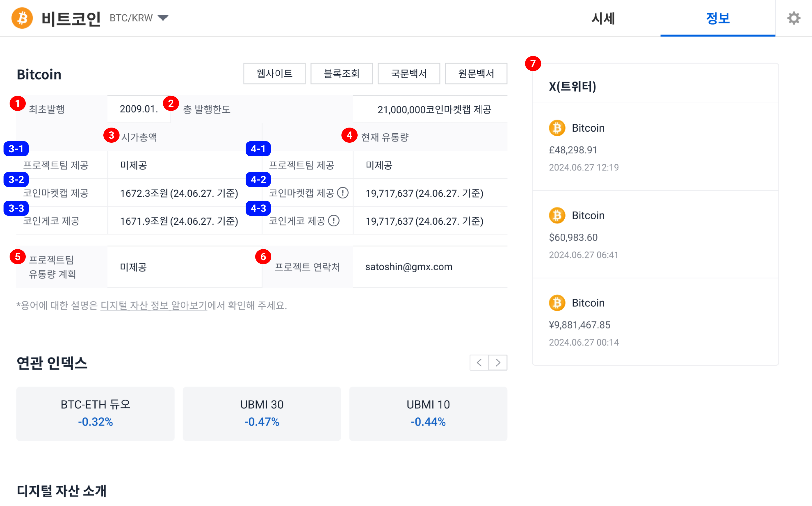Select the 정보 tab
Image resolution: width=812 pixels, height=506 pixels.
(718, 18)
